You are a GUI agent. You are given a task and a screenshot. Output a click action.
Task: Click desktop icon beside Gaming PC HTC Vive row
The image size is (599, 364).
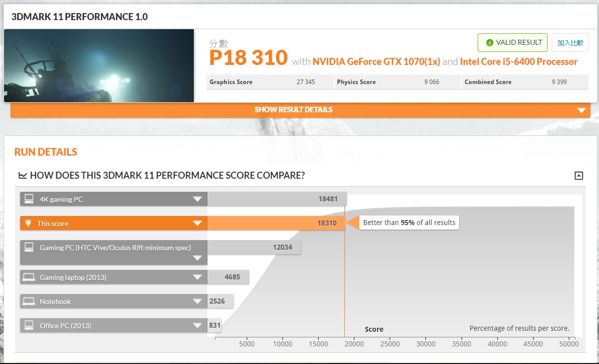[29, 247]
